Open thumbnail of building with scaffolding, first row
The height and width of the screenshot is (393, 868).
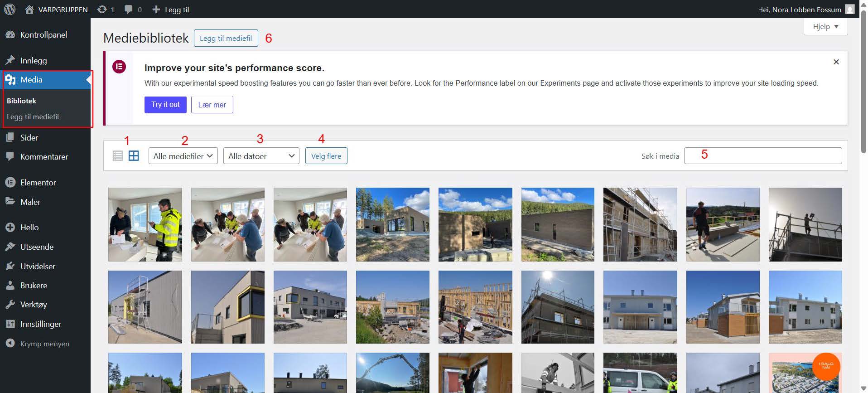point(640,224)
